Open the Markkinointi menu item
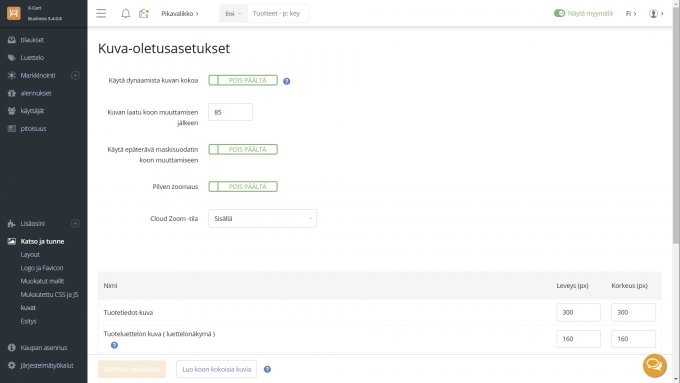The width and height of the screenshot is (680, 383). 38,75
